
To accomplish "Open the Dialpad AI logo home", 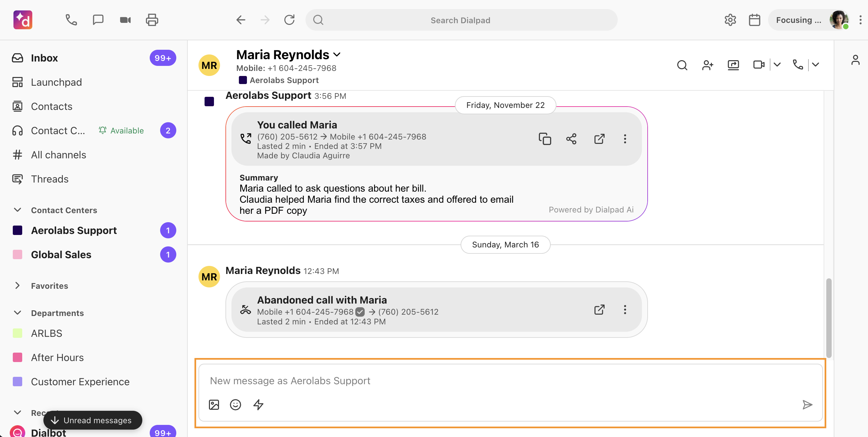I will click(23, 20).
